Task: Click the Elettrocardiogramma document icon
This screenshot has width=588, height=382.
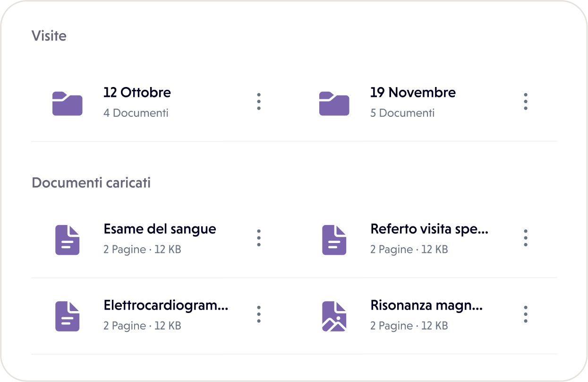Action: tap(68, 316)
